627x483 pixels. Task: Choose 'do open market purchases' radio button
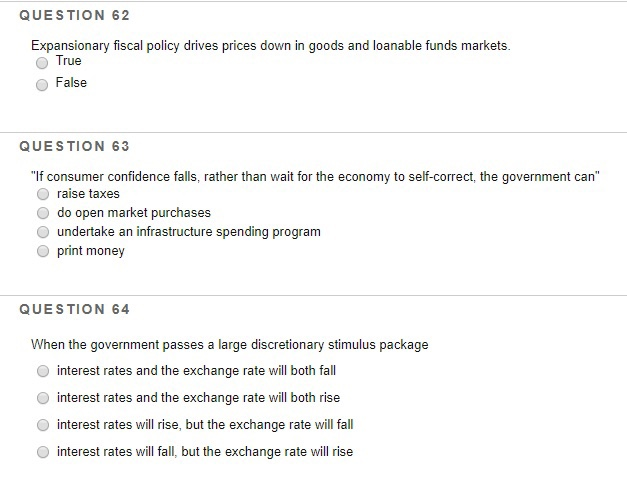pos(43,213)
